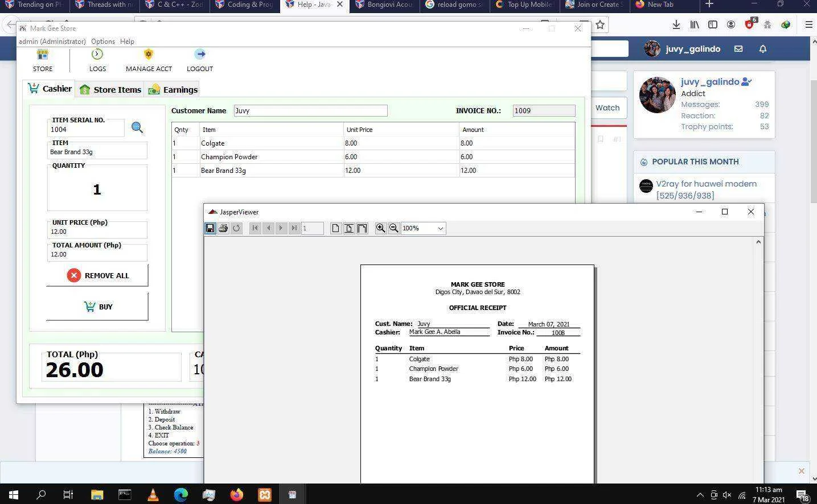Image resolution: width=817 pixels, height=504 pixels.
Task: Switch to the Earnings tab
Action: (x=173, y=89)
